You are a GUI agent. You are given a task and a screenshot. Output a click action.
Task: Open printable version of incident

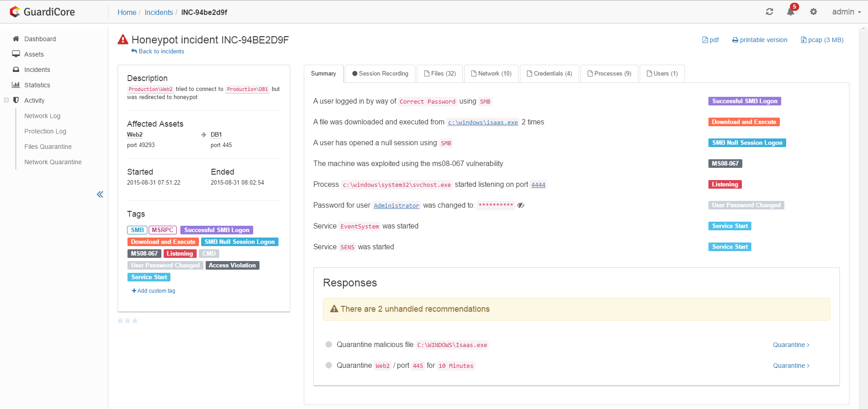click(759, 40)
